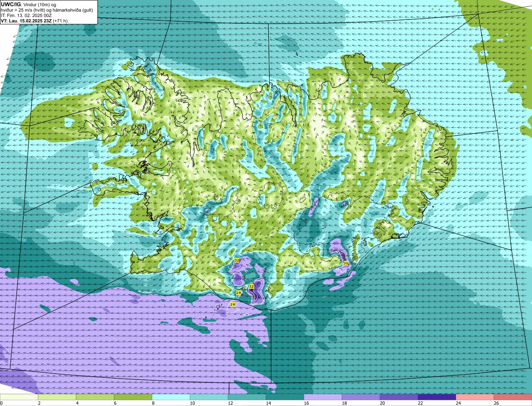532x406 pixels.
Task: Select the 18–20 m/s purple legend swatch
Action: pyautogui.click(x=361, y=397)
